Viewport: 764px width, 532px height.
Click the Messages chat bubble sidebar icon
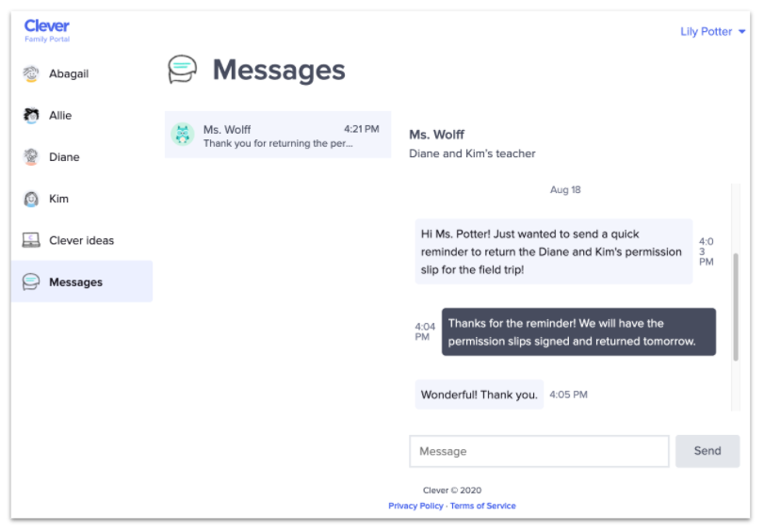click(x=31, y=282)
